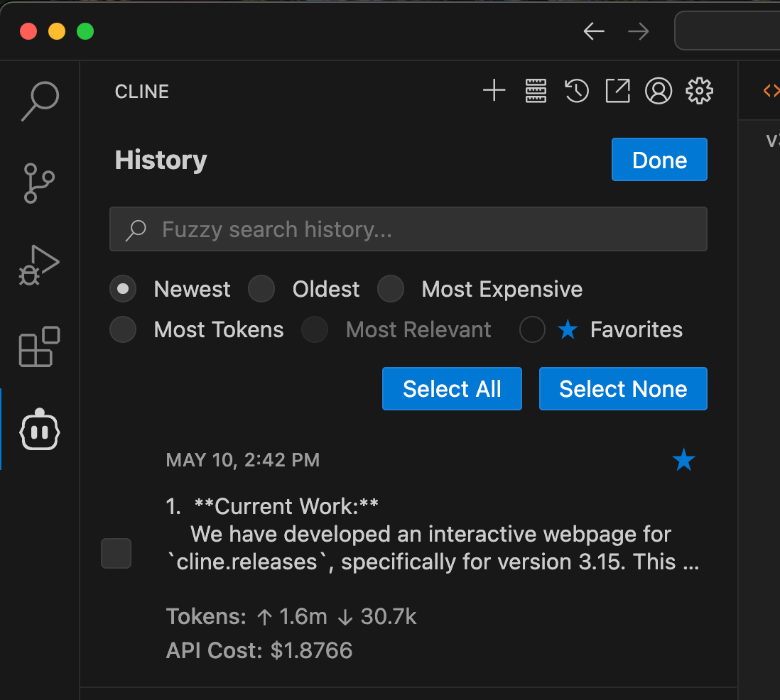Start a new Cline task with plus icon
Image resolution: width=780 pixels, height=700 pixels.
click(494, 91)
